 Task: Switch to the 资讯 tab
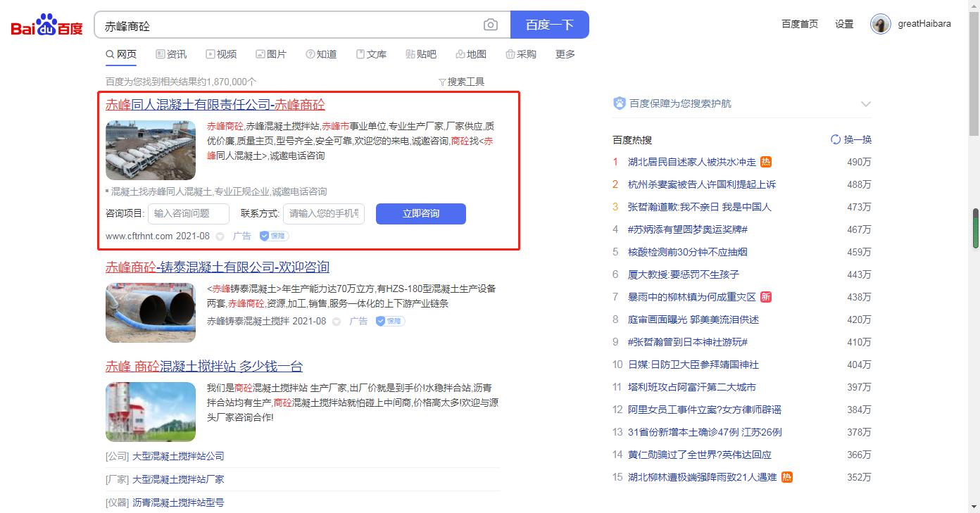tap(171, 54)
